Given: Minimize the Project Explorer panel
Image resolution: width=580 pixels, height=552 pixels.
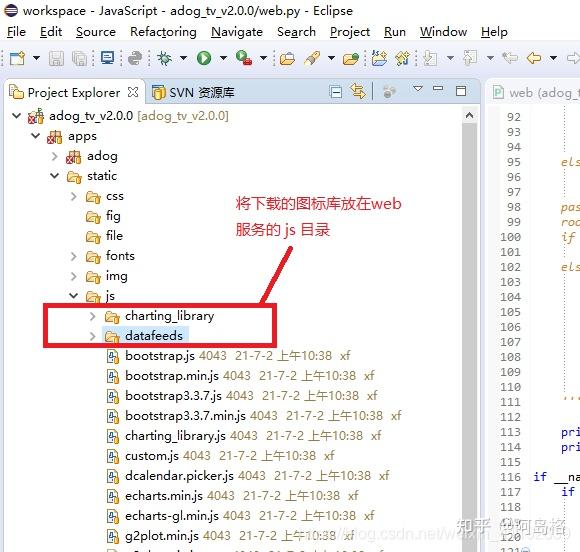Looking at the screenshot, I should pos(438,88).
